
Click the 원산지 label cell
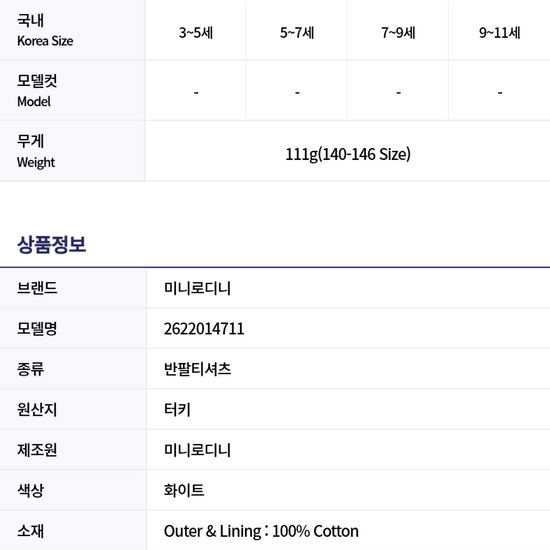[x=73, y=409]
